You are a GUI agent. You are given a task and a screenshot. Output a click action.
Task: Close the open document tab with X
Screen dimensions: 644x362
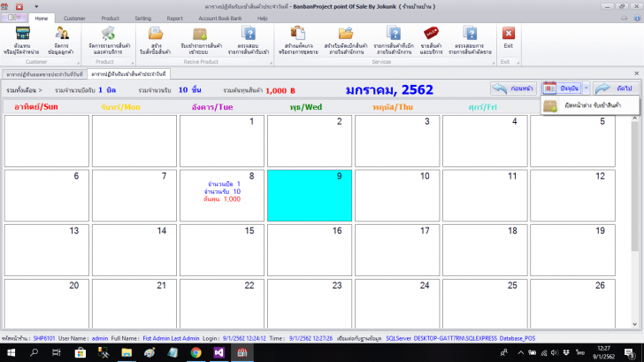(637, 73)
